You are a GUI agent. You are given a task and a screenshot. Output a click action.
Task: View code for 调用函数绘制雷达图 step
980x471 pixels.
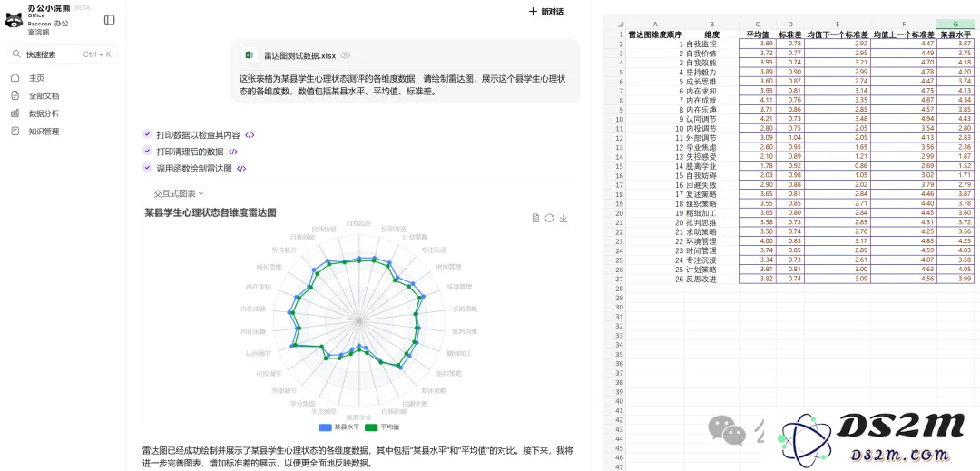241,168
